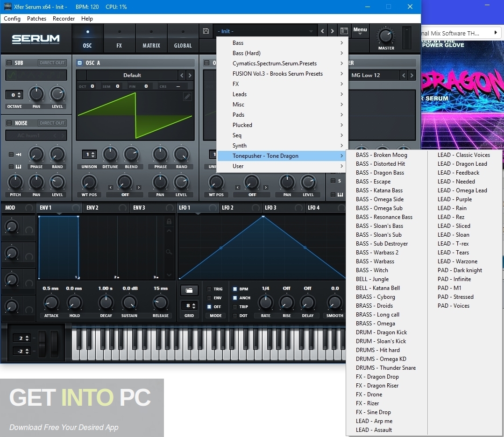Click previous arrow for OSC A warp mode OFF
The height and width of the screenshot is (437, 504).
[111, 187]
